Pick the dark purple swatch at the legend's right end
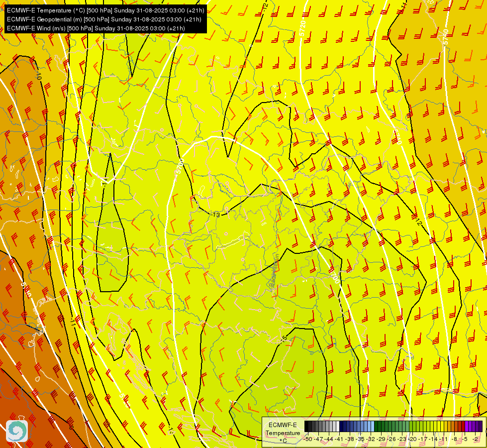Viewport: 487px width, 448px height. tap(481, 426)
